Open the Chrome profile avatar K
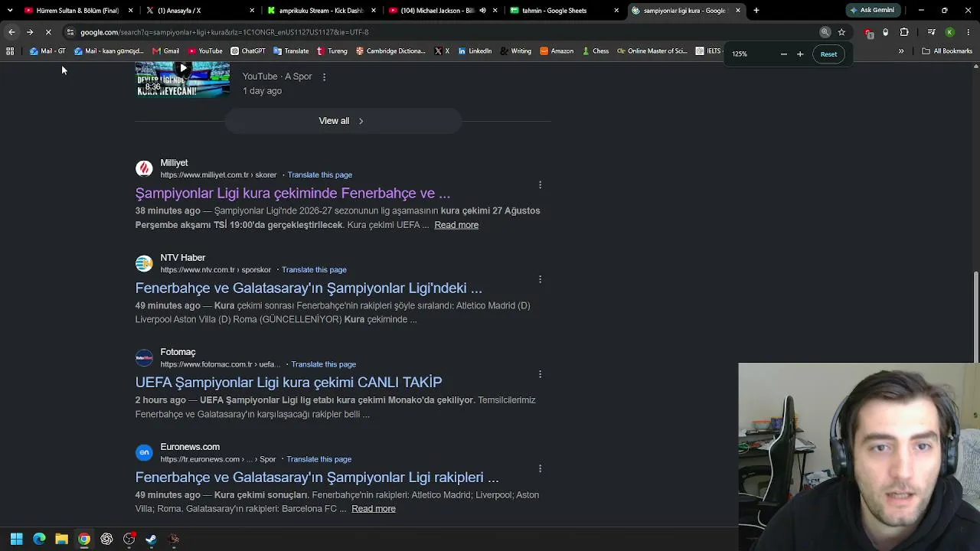This screenshot has width=980, height=551. coord(949,32)
